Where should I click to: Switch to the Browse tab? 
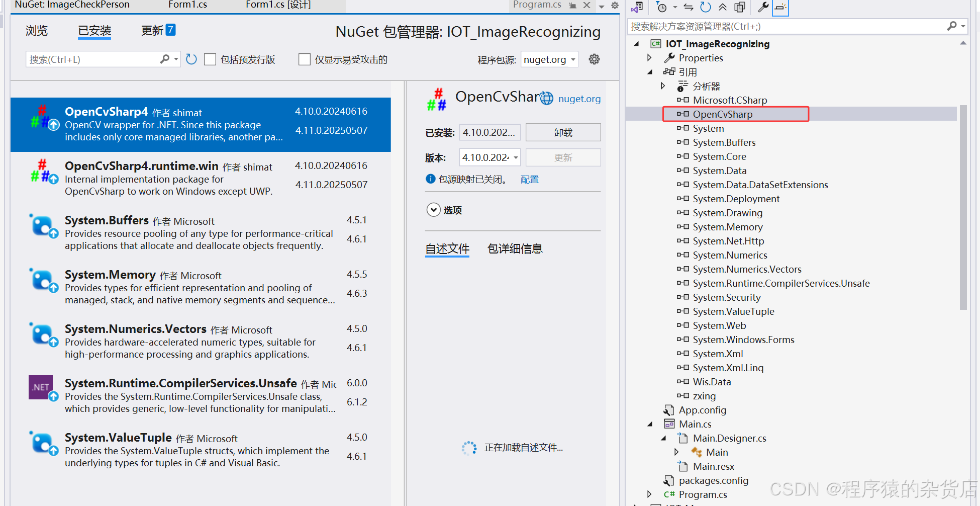(x=37, y=31)
